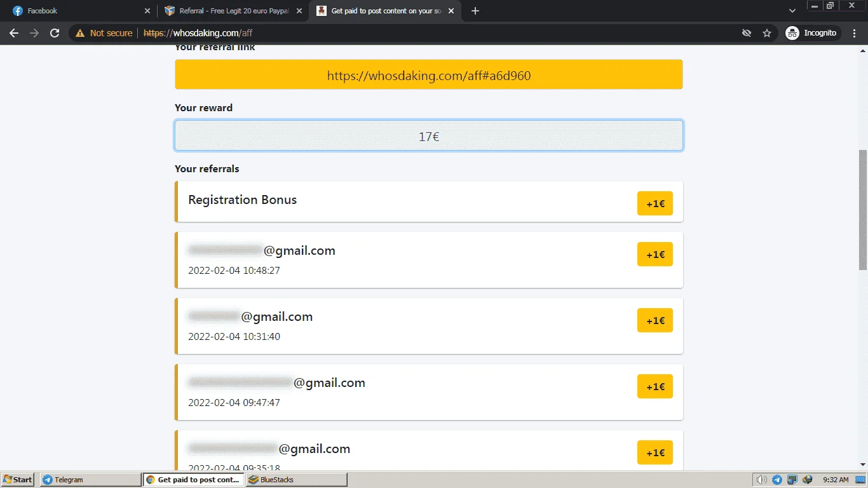The height and width of the screenshot is (488, 868).
Task: Click the show desktop icon after the clock
Action: 860,480
